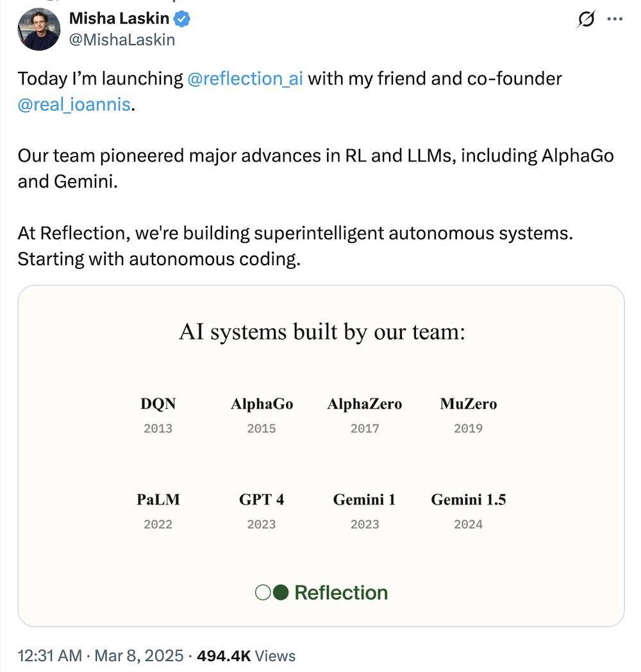This screenshot has width=641, height=672.
Task: Open the @reflection_ai mention link
Action: point(245,78)
